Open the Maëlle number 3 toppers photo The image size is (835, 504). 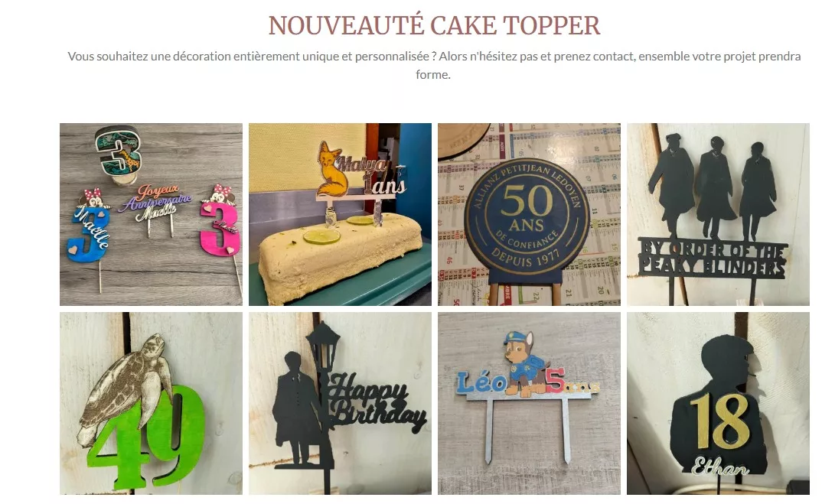point(151,214)
